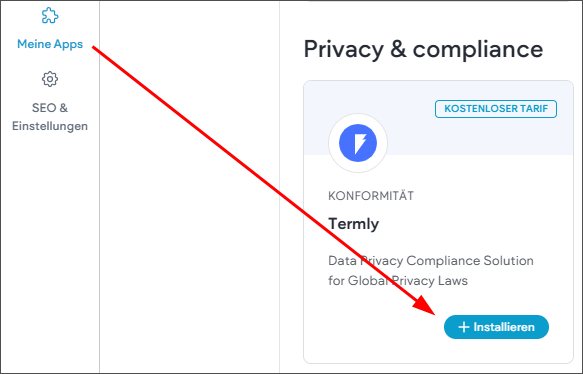The image size is (583, 374).
Task: Click the divider left of Privacy section
Action: 279,187
